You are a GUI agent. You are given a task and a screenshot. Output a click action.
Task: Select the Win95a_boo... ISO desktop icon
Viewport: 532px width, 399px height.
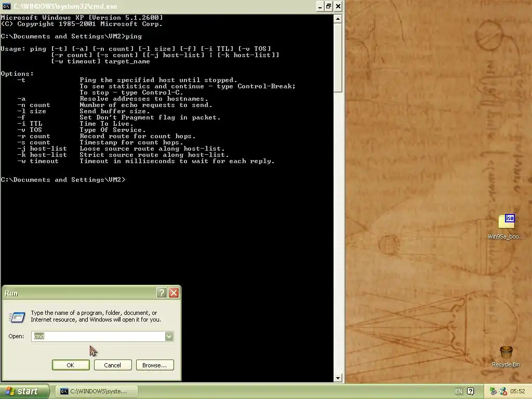pyautogui.click(x=506, y=227)
